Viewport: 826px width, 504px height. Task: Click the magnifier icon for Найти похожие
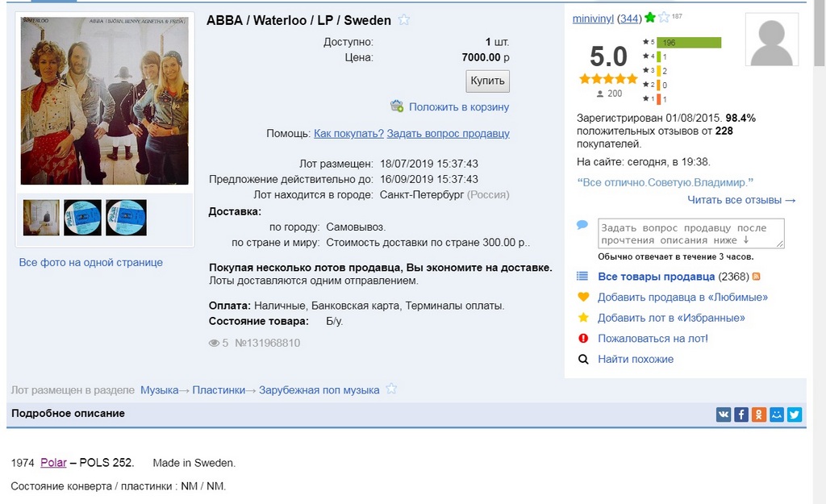pos(583,360)
